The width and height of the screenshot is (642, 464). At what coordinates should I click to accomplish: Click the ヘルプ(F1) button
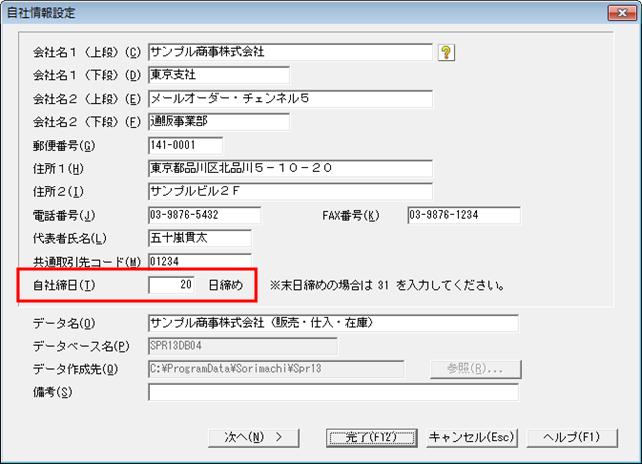point(572,438)
